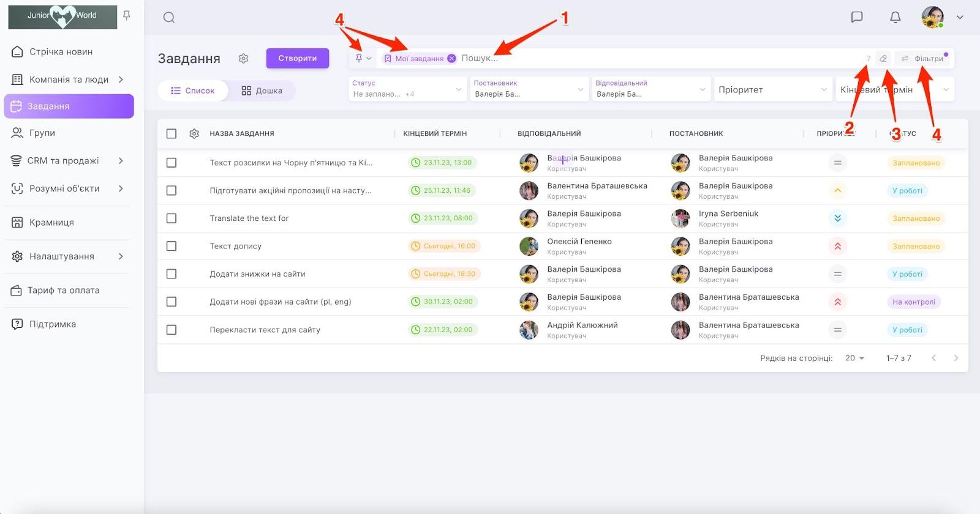The image size is (980, 514).
Task: Click the search magnifier icon in top bar
Action: pos(169,18)
